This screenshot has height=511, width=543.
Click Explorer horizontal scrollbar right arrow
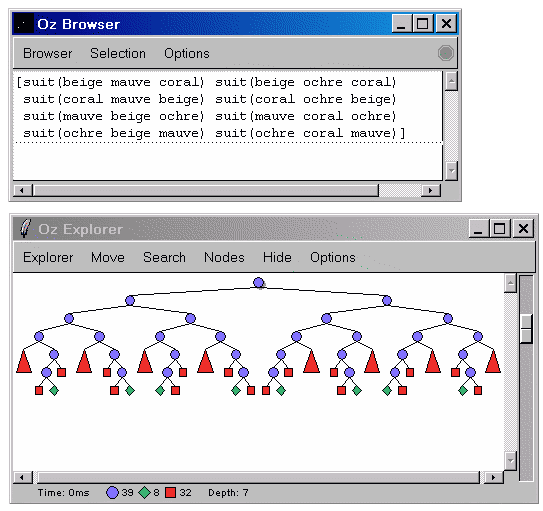(493, 477)
